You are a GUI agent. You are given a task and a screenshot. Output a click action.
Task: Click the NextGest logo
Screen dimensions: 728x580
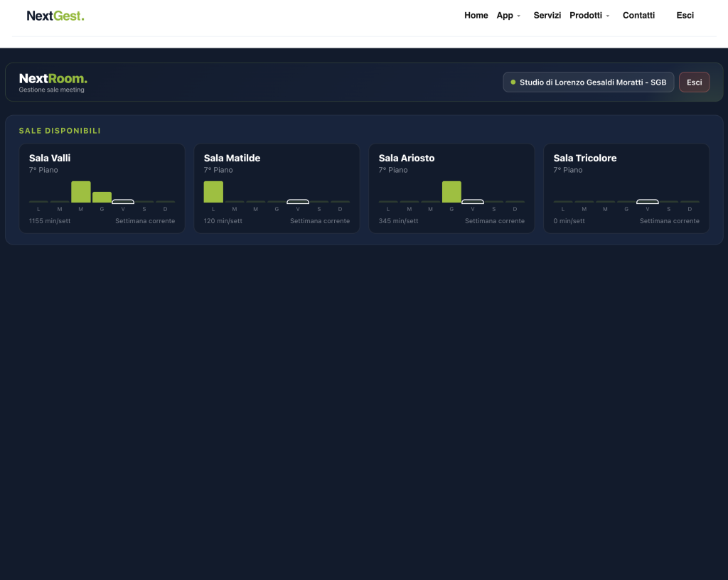[x=55, y=16]
